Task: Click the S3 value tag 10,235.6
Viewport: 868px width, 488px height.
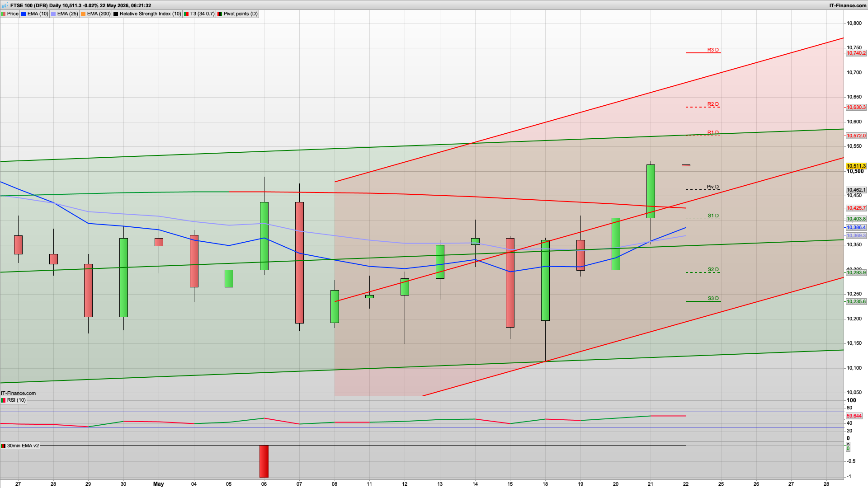Action: pyautogui.click(x=856, y=301)
